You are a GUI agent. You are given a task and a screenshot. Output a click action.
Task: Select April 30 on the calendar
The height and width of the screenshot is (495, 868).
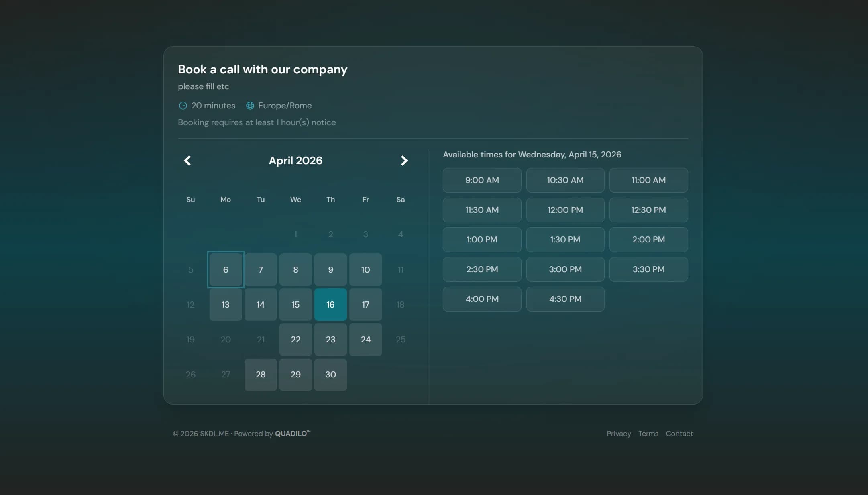(x=330, y=375)
